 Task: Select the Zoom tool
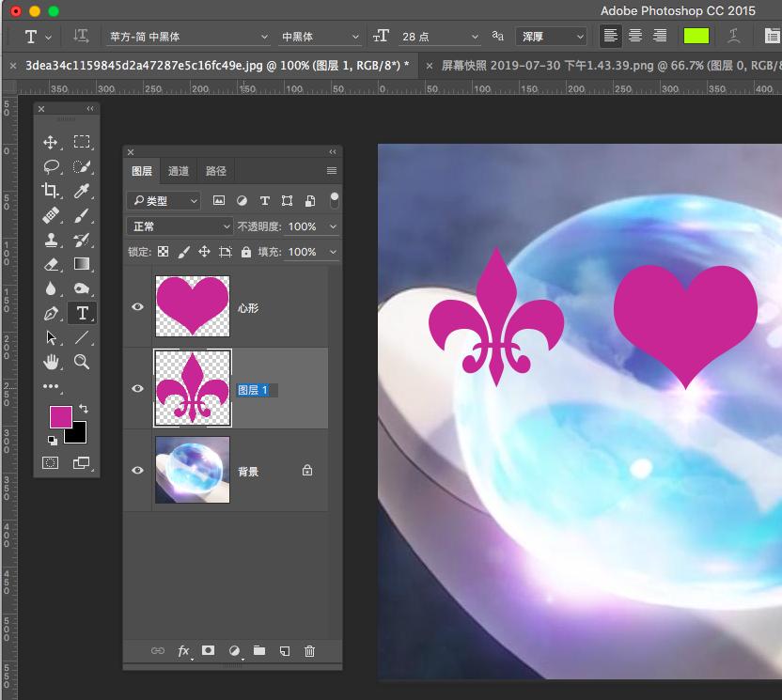coord(82,362)
